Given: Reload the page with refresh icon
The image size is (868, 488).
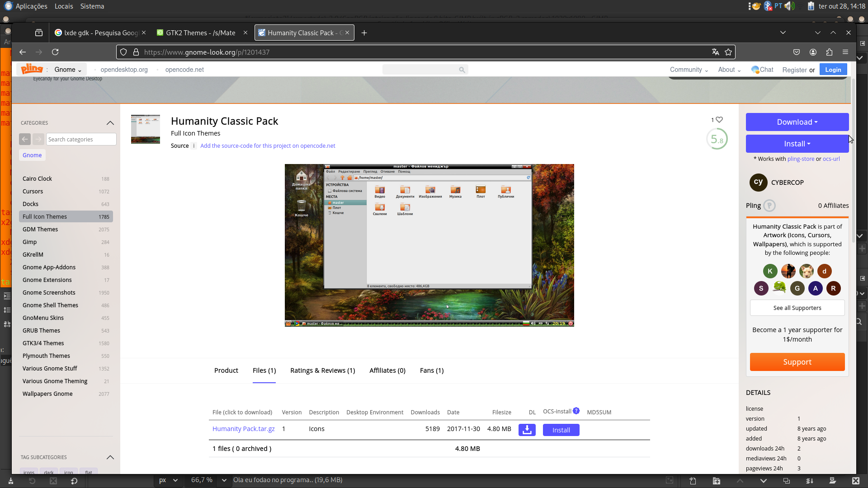Looking at the screenshot, I should (55, 52).
